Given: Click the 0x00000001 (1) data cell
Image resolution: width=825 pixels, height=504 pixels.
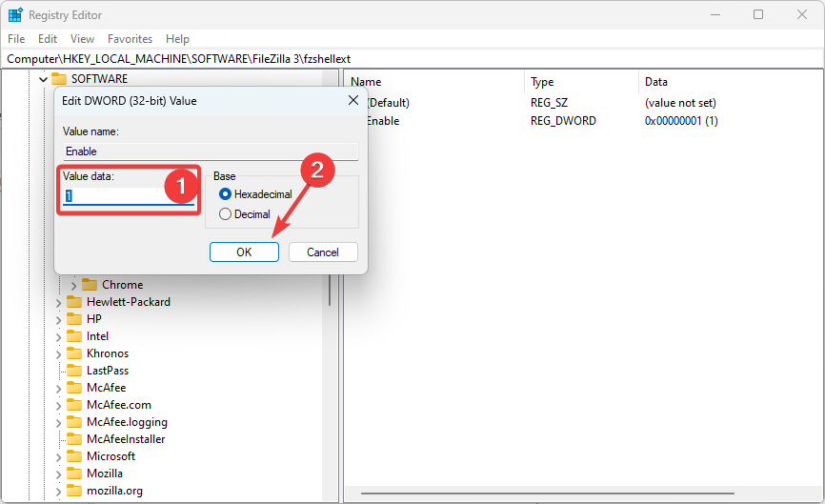Looking at the screenshot, I should pyautogui.click(x=681, y=121).
